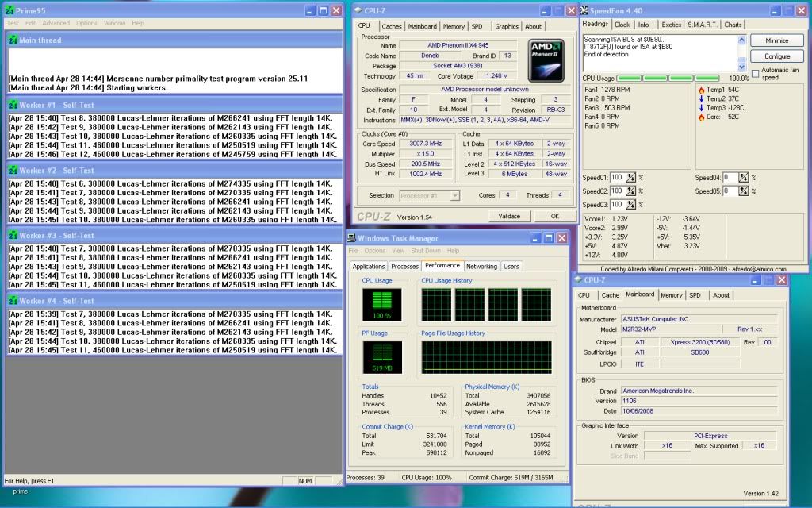Enable the Automatic fan speed checkbox
The image size is (812, 508).
[755, 72]
